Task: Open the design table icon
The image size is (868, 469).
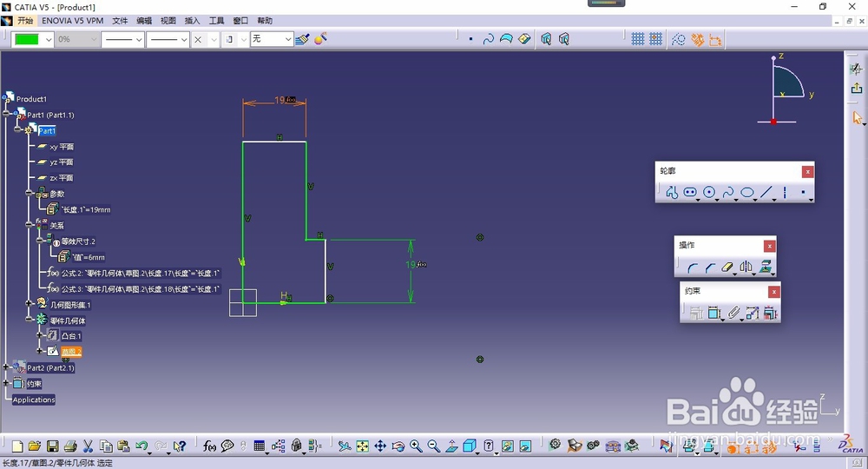Action: pos(259,446)
